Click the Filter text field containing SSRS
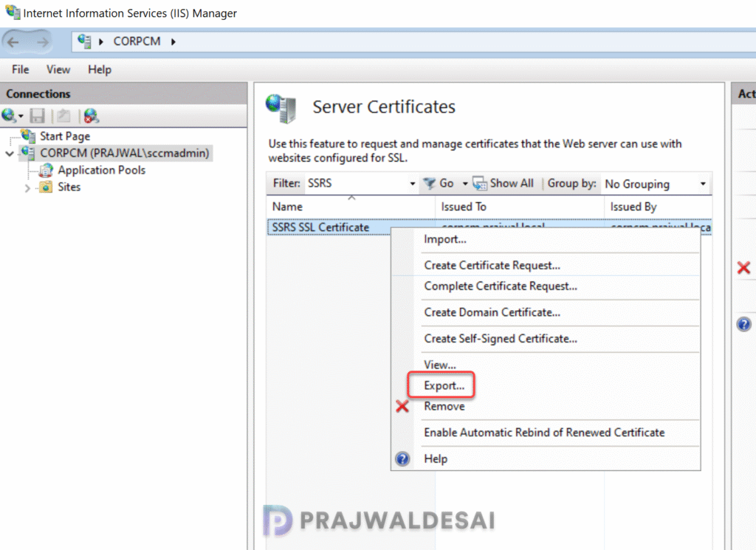 357,184
